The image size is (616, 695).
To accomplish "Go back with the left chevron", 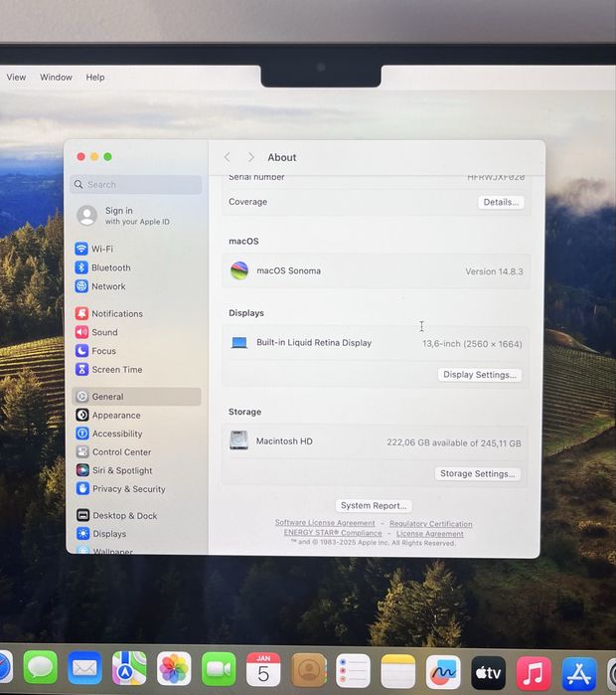I will [x=228, y=157].
